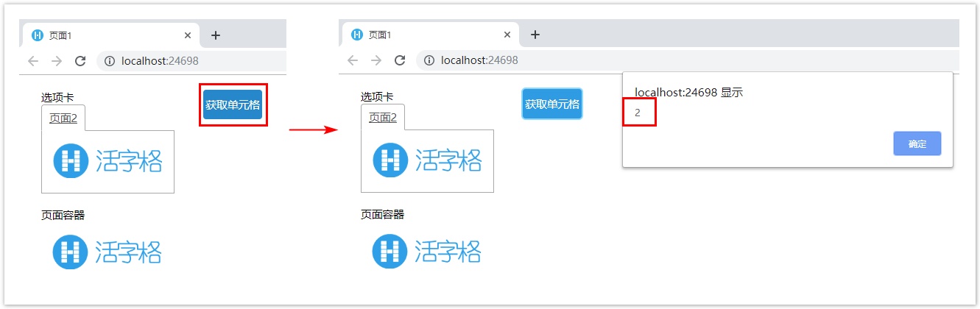Click back arrow in browser showing the alert
Image resolution: width=980 pixels, height=309 pixels.
pyautogui.click(x=353, y=60)
